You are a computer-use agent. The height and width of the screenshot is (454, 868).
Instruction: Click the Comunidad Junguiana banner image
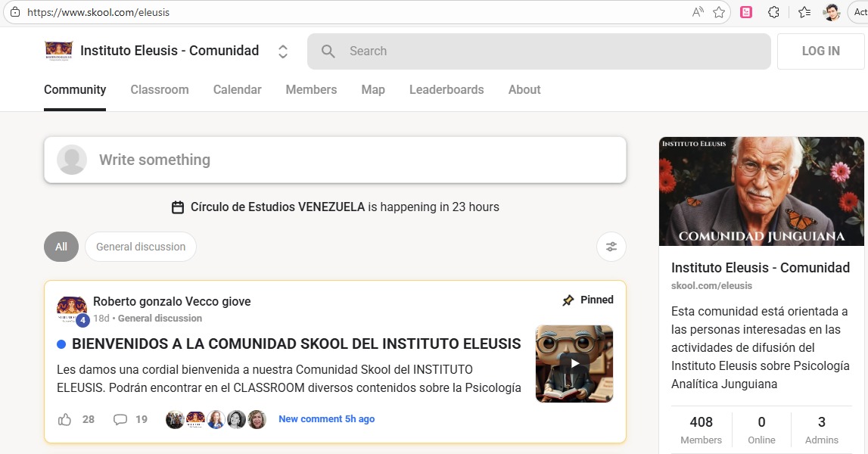tap(761, 191)
